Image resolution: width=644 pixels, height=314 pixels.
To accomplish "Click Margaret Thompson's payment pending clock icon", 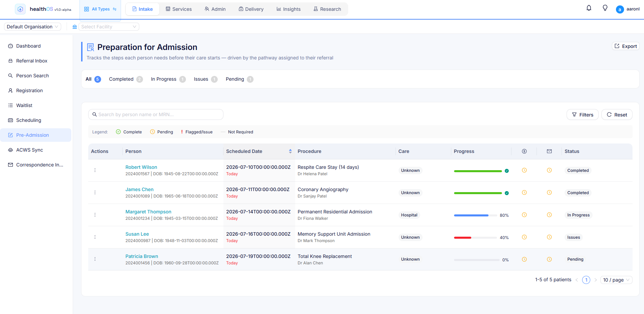I will [524, 215].
